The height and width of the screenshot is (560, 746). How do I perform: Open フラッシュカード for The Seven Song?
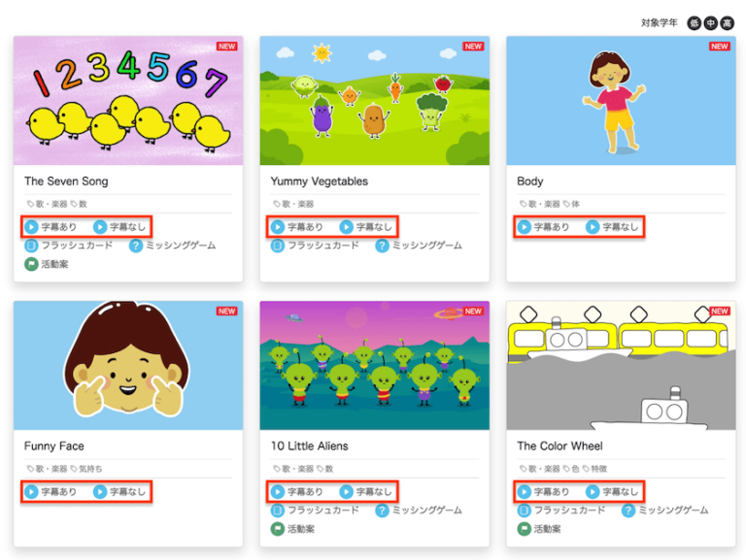point(69,246)
